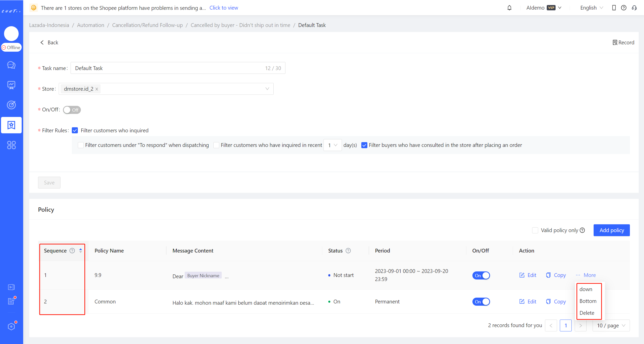Open the notes icon with red dot
The height and width of the screenshot is (344, 644).
(x=11, y=301)
